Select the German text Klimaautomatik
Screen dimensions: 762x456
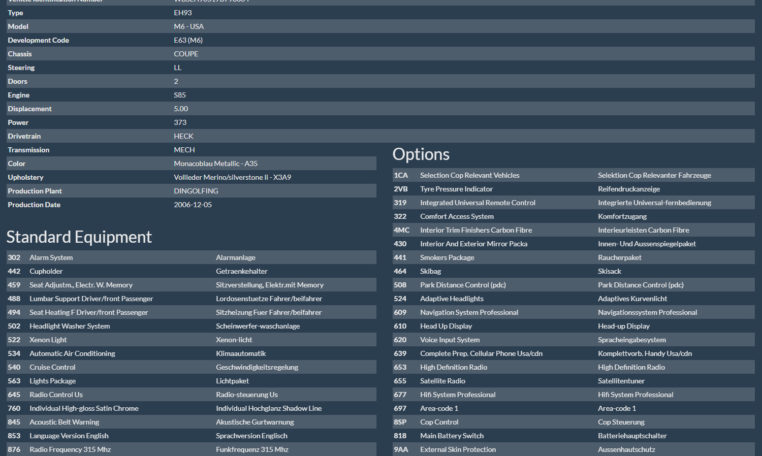(x=242, y=353)
